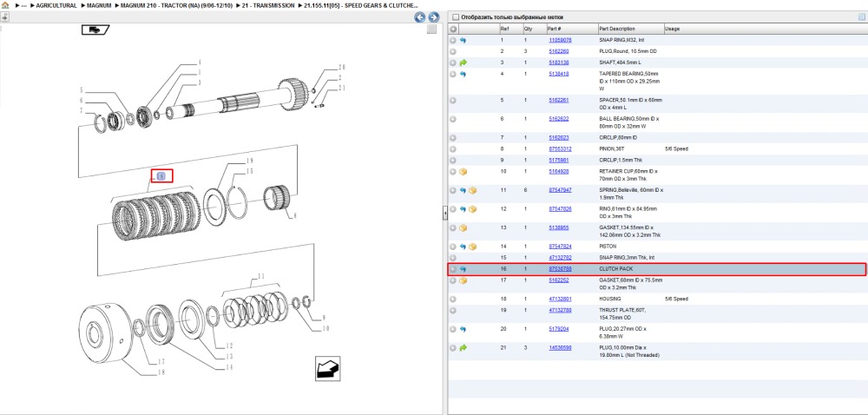868x415 pixels.
Task: Click plus icon on PINION 36T row
Action: 453,149
